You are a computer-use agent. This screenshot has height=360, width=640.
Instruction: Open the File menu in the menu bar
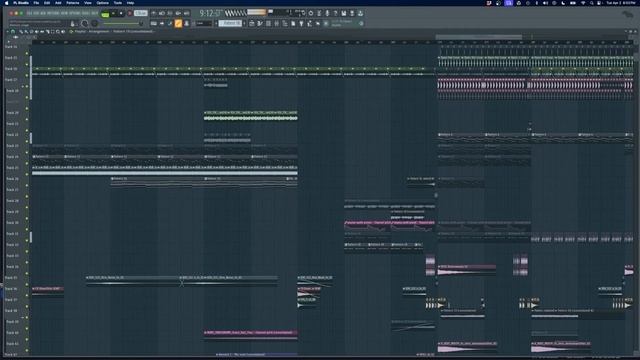click(36, 3)
